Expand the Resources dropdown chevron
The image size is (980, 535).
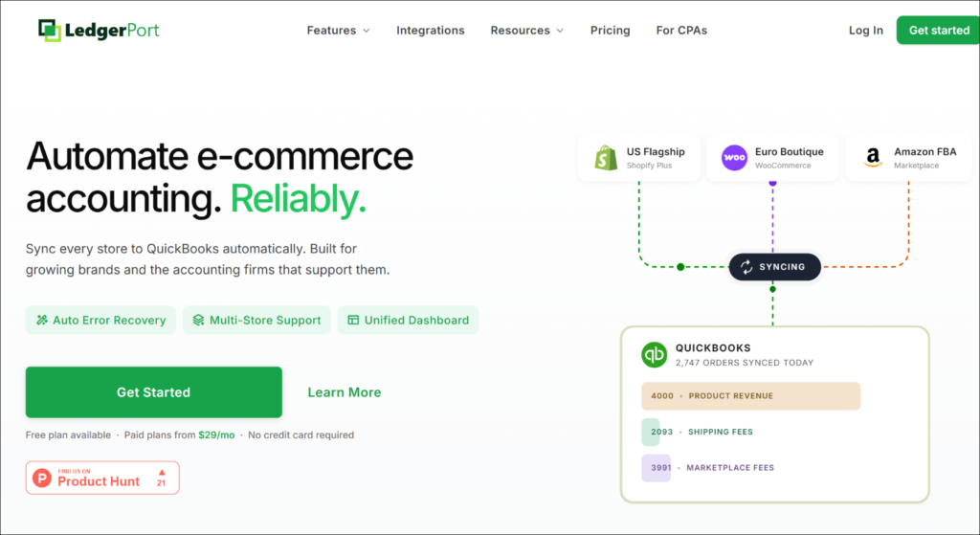[x=560, y=31]
